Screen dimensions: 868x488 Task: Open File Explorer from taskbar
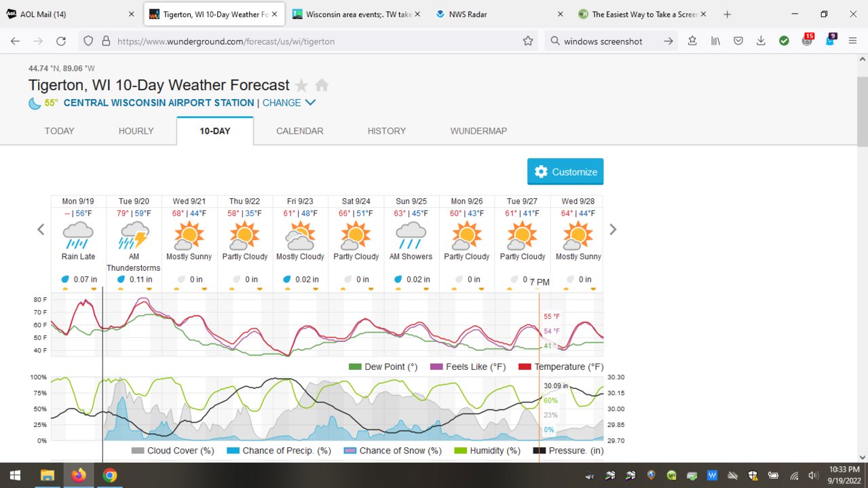coord(47,475)
